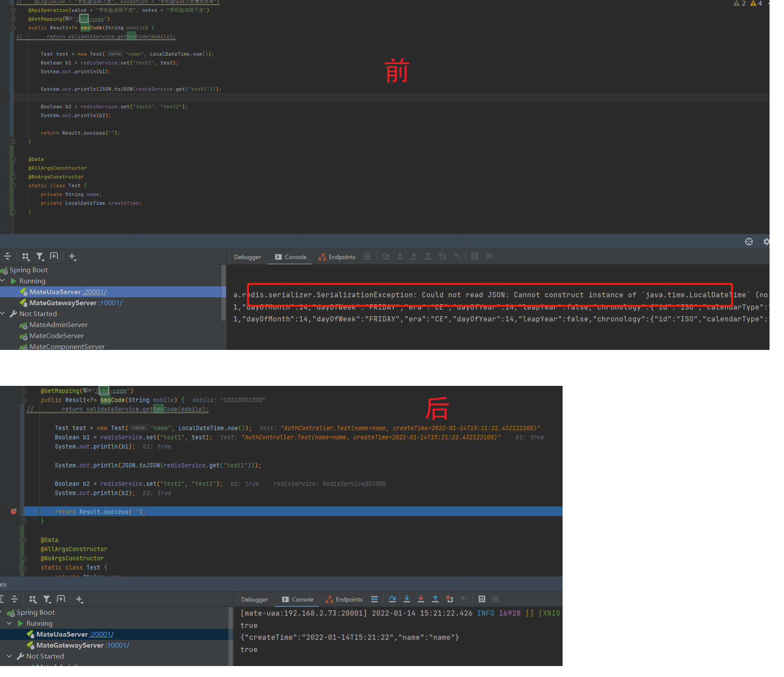Click the plus icon to add a service
784x677 pixels.
(x=72, y=257)
